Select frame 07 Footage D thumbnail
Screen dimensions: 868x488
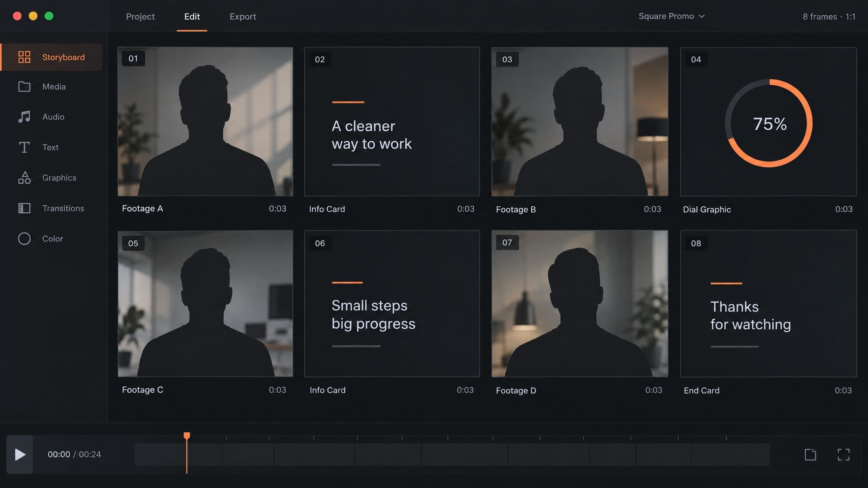tap(580, 303)
